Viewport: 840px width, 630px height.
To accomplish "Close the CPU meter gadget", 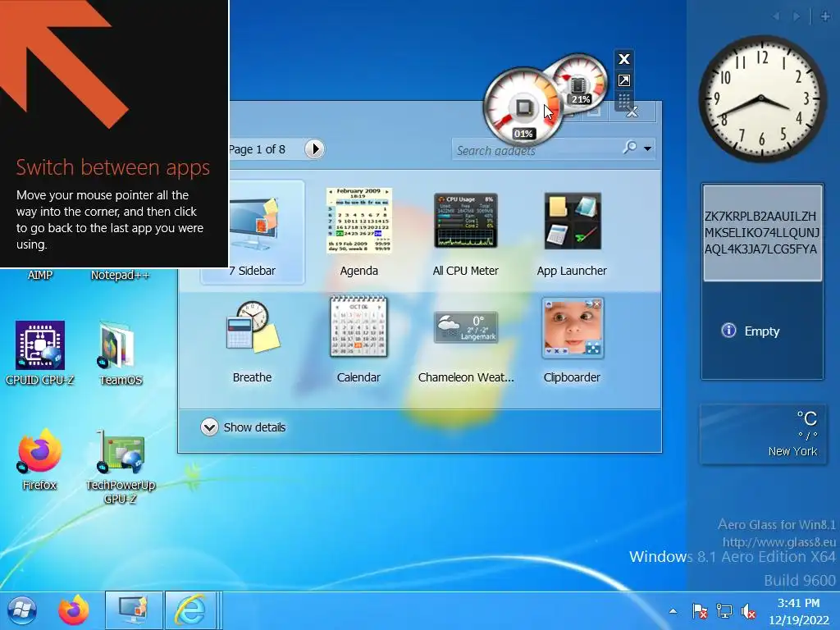I will click(x=624, y=59).
